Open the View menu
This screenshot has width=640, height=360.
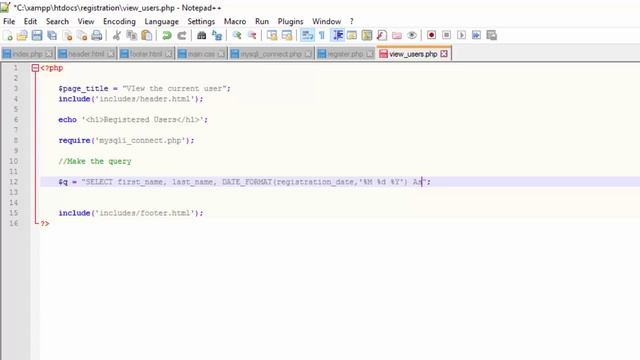pos(86,21)
